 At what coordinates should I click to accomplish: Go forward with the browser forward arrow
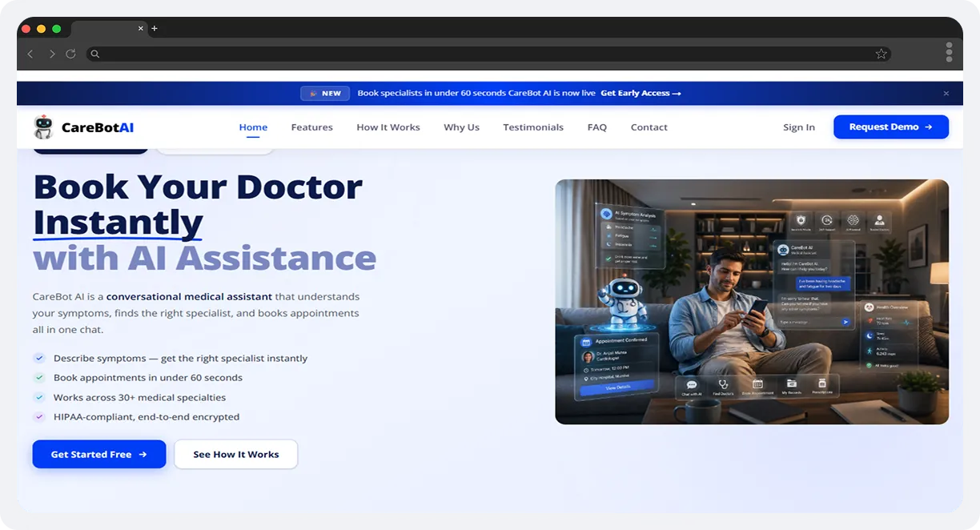tap(52, 54)
